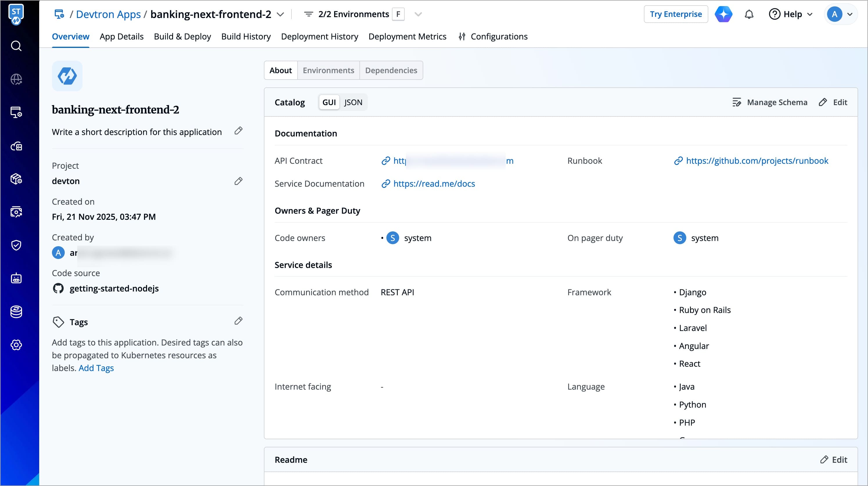Open the Help dropdown menu
The width and height of the screenshot is (868, 486).
pos(790,14)
